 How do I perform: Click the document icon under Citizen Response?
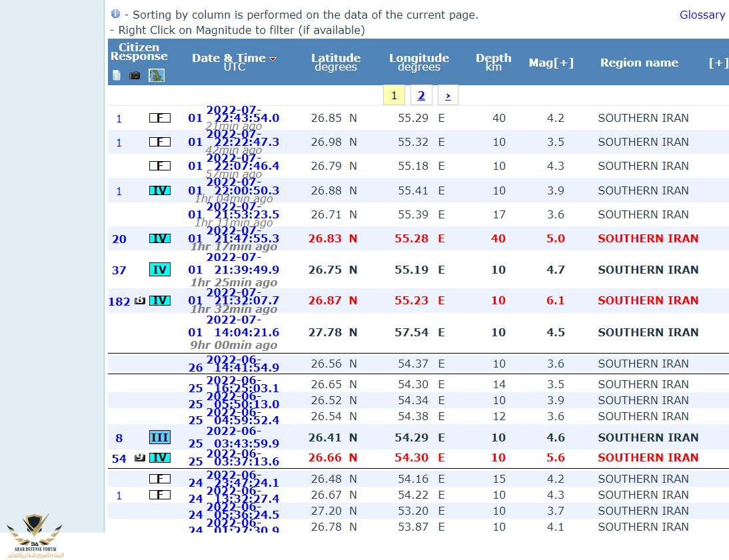[x=117, y=75]
